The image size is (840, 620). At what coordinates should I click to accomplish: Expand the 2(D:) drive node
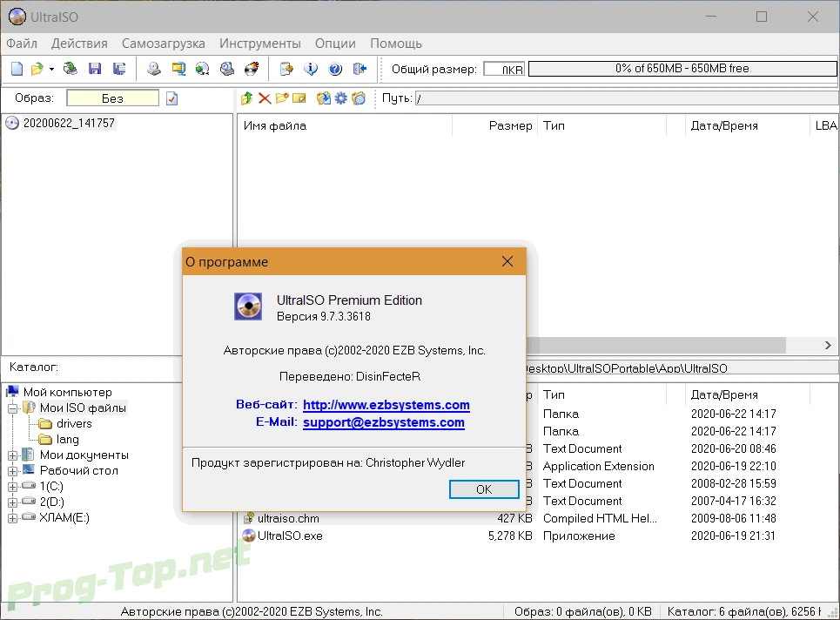tap(13, 502)
